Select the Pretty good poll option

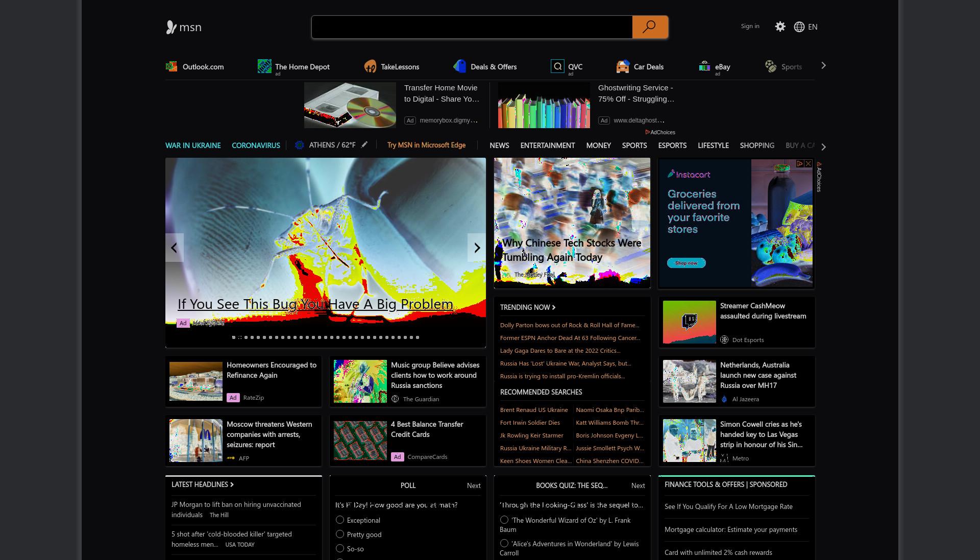coord(340,534)
